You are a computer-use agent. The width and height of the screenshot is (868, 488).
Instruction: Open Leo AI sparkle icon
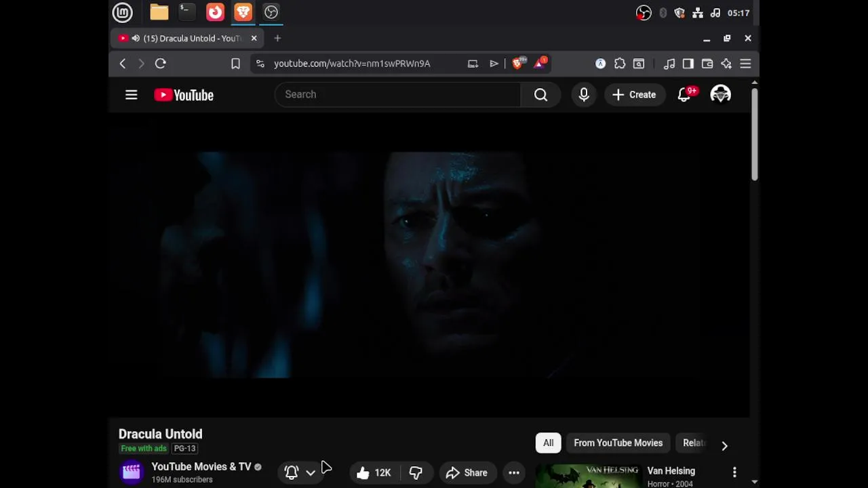click(x=726, y=64)
